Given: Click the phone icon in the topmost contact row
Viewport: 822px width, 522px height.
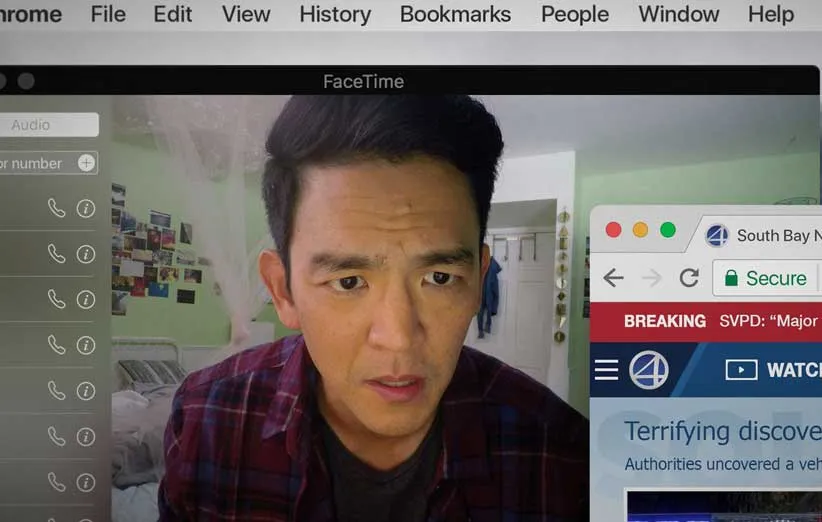Looking at the screenshot, I should click(57, 208).
